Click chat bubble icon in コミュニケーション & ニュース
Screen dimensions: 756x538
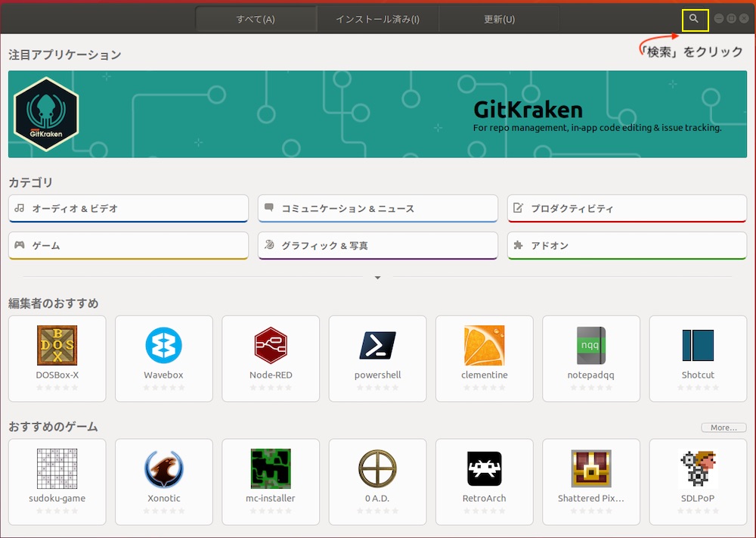point(269,207)
